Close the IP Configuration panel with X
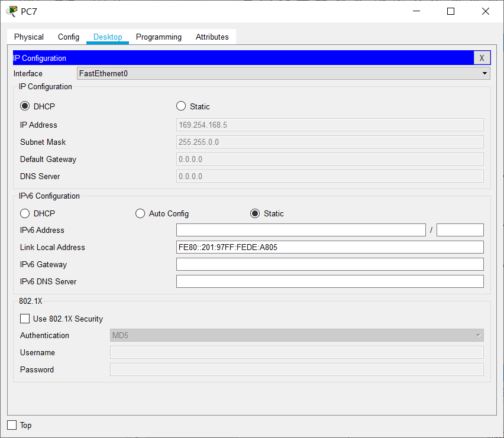This screenshot has width=504, height=438. click(x=482, y=58)
